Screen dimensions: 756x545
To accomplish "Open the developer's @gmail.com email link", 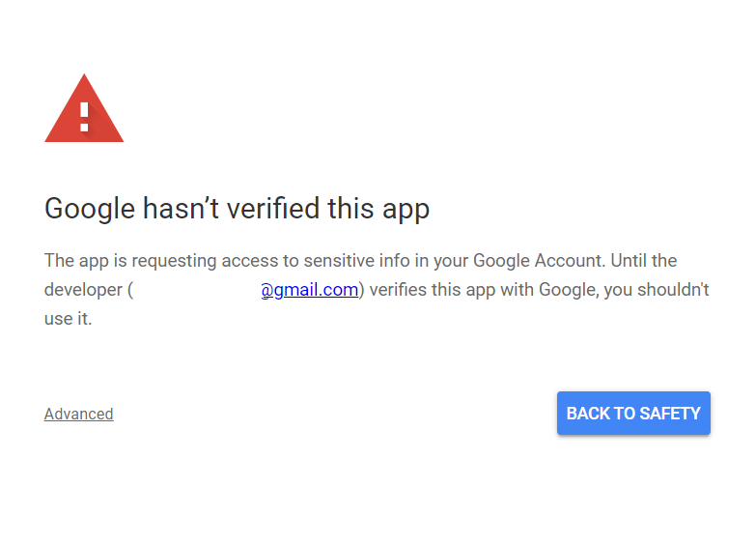I will tap(309, 289).
